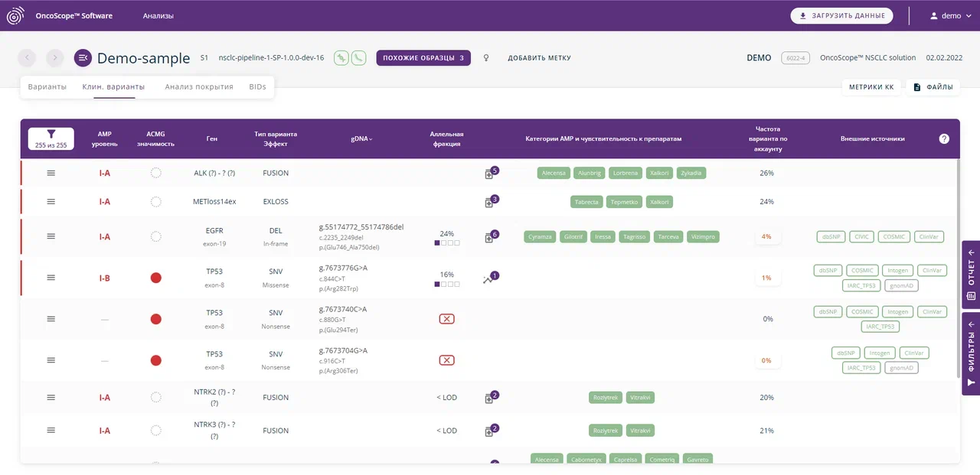The width and height of the screenshot is (980, 475).
Task: Click red ACMG dot of TP53 Missense
Action: point(156,278)
